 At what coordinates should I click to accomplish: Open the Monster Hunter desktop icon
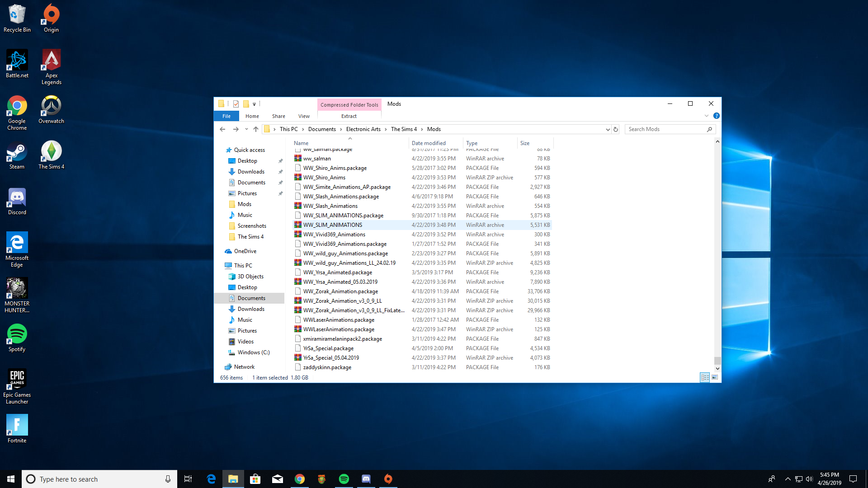pos(17,296)
